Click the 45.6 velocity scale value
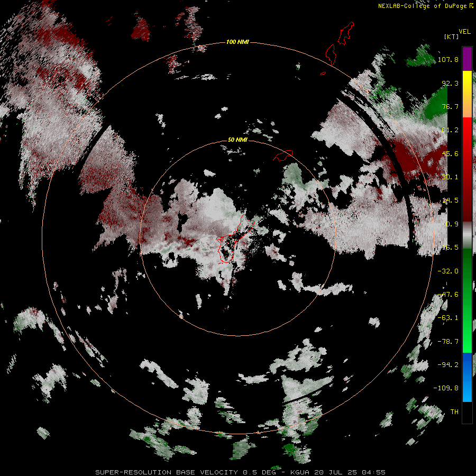Screen dimensions: 476x476 point(450,153)
